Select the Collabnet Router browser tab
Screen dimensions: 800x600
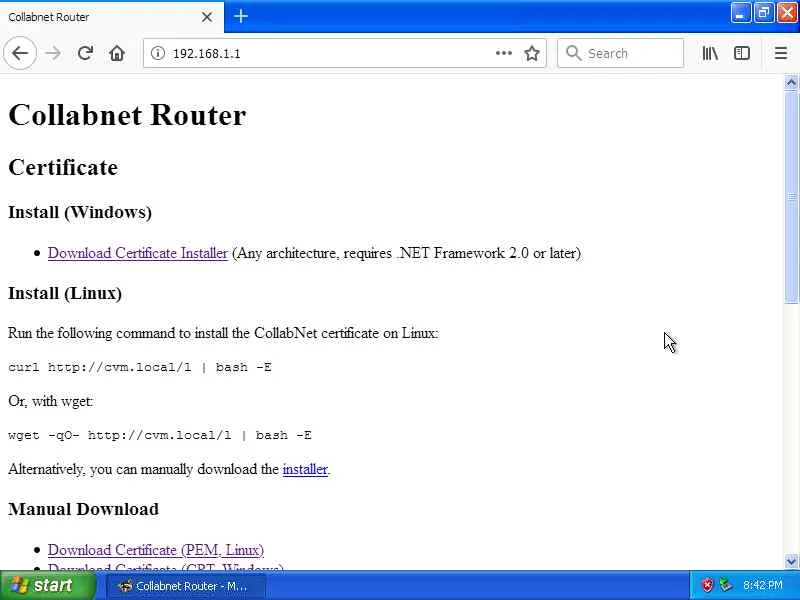112,17
